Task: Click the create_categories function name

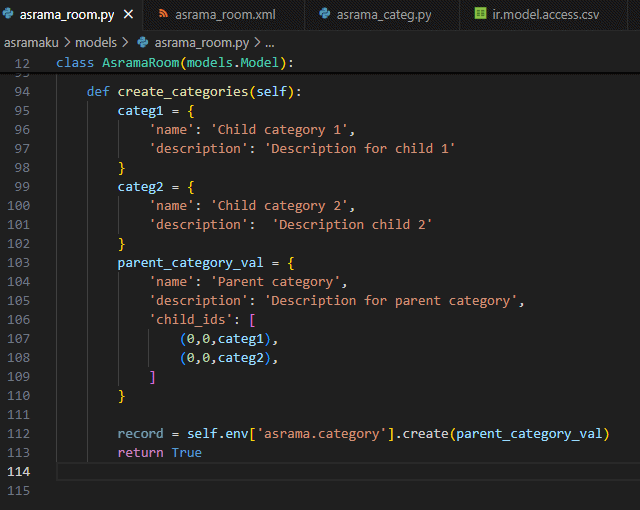Action: coord(183,92)
